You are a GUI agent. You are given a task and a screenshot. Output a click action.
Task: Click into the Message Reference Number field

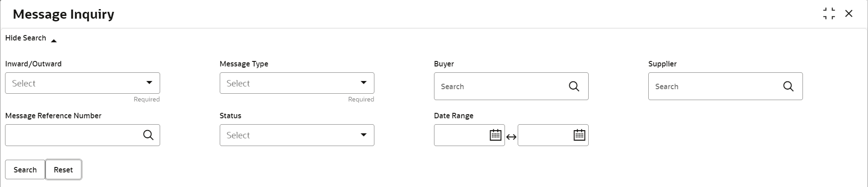tap(73, 135)
